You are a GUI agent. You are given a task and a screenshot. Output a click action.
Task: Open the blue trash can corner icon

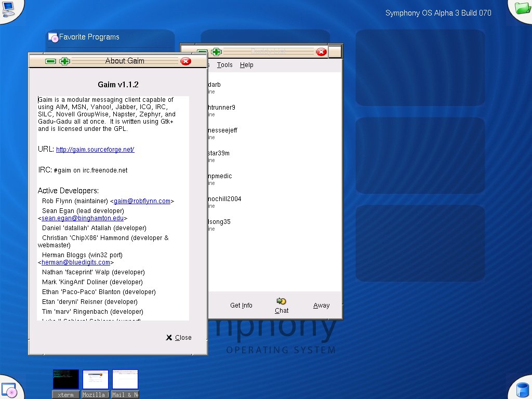(523, 391)
